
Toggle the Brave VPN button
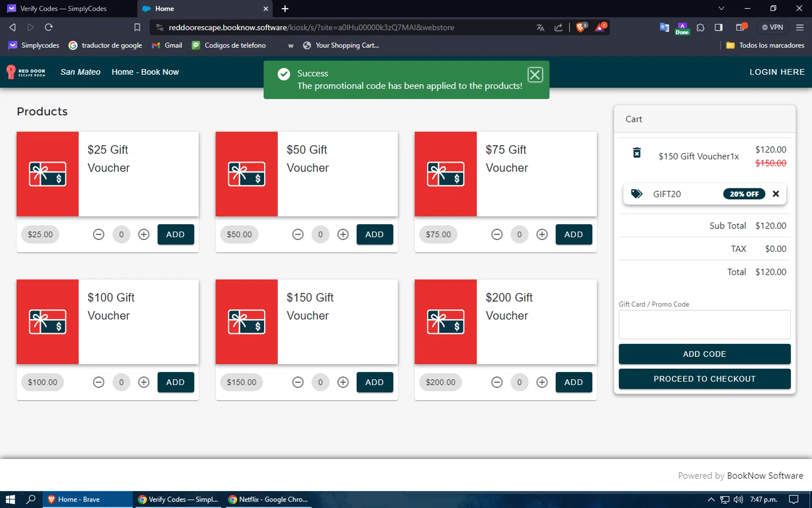click(772, 28)
